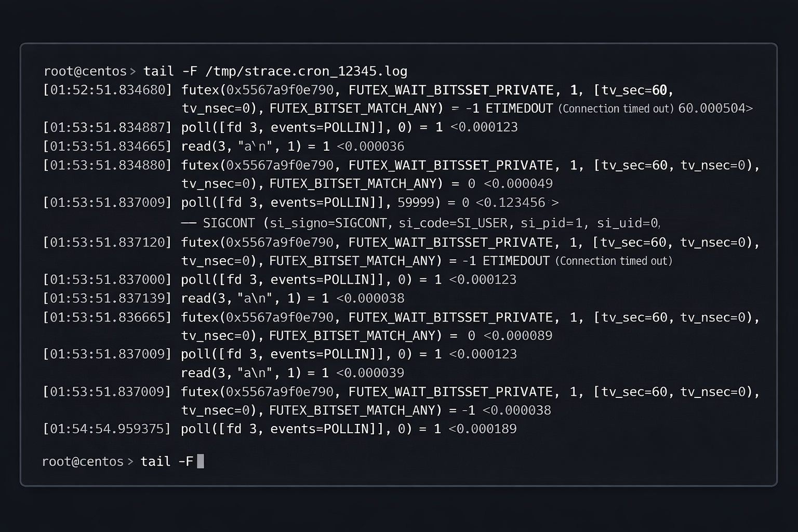This screenshot has height=532, width=798.
Task: Click the timestamp 01:53:51.836665
Action: (107, 317)
